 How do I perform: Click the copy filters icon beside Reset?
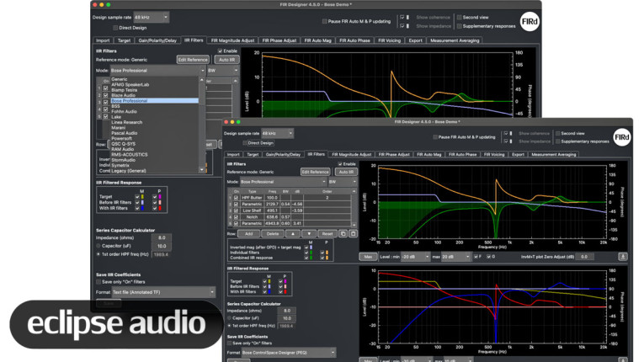[343, 232]
